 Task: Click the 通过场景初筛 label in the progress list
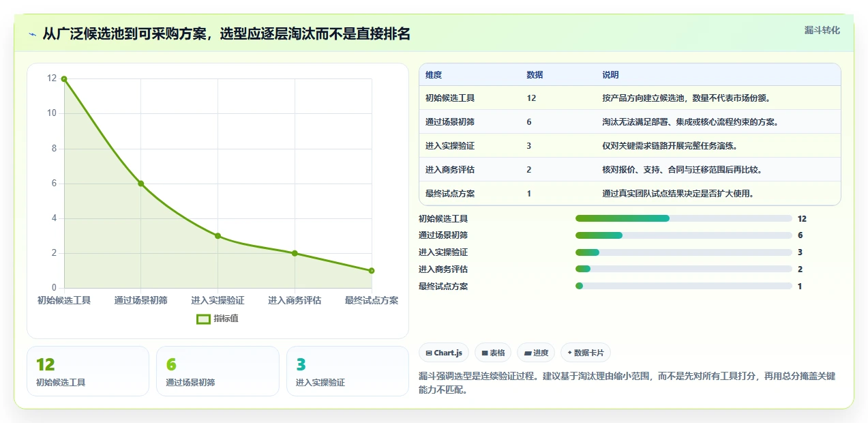tap(443, 235)
